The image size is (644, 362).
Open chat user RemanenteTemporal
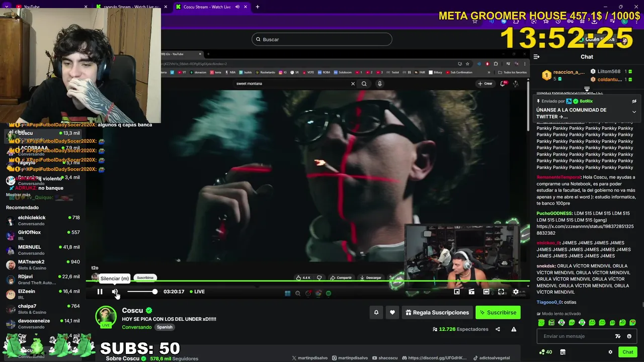click(x=558, y=177)
